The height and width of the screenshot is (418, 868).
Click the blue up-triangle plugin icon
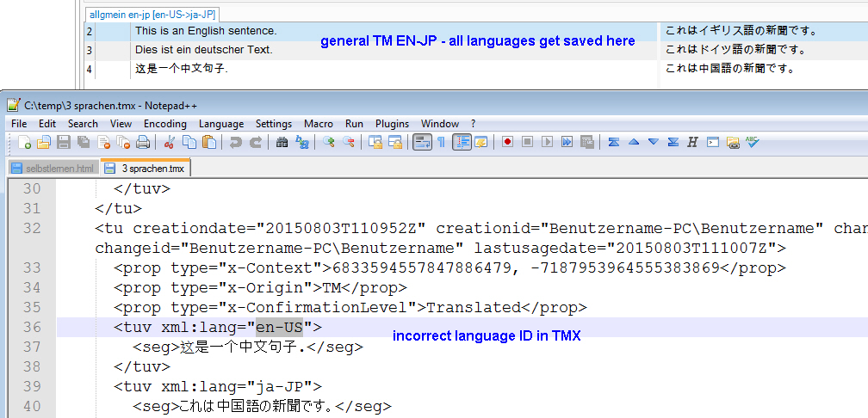click(x=634, y=143)
